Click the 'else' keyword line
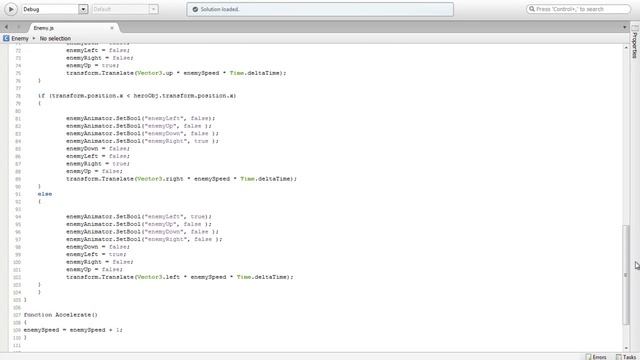The image size is (640, 360). 45,194
